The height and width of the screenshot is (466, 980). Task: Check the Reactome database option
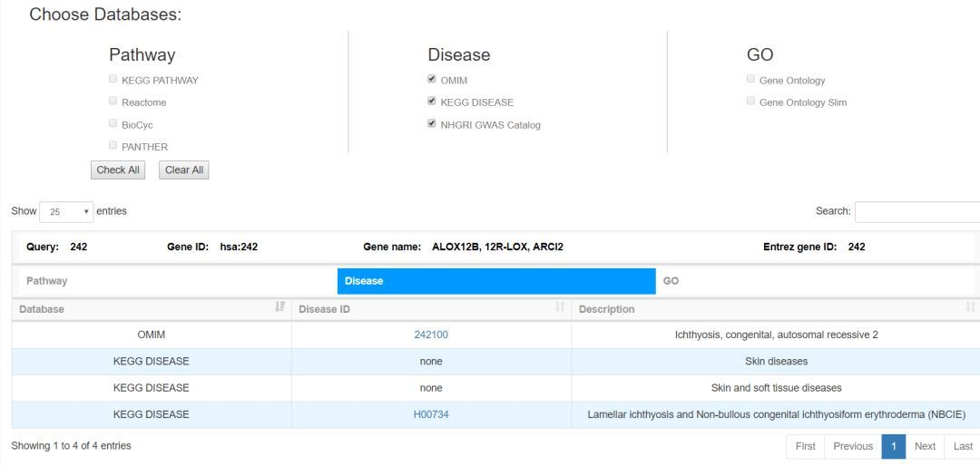click(113, 102)
